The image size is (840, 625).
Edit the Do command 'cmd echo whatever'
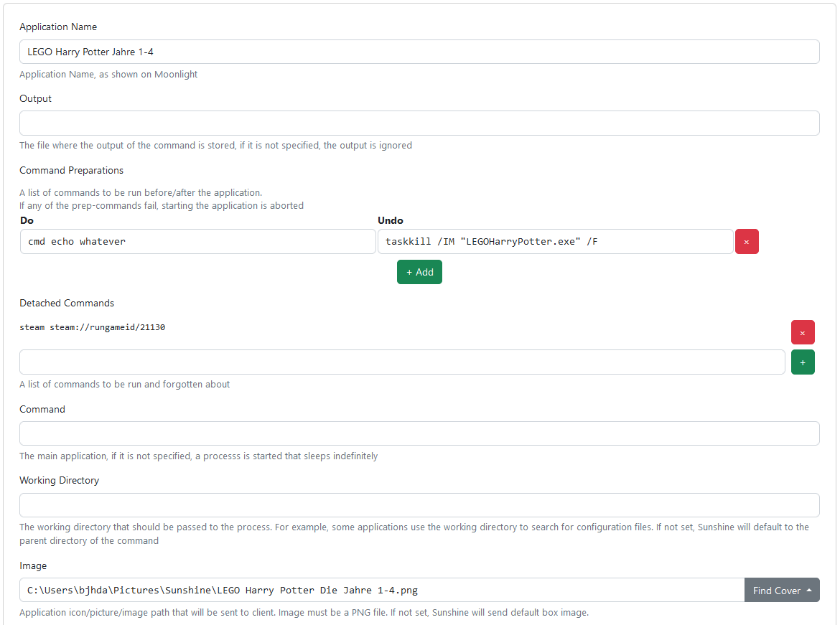(197, 242)
